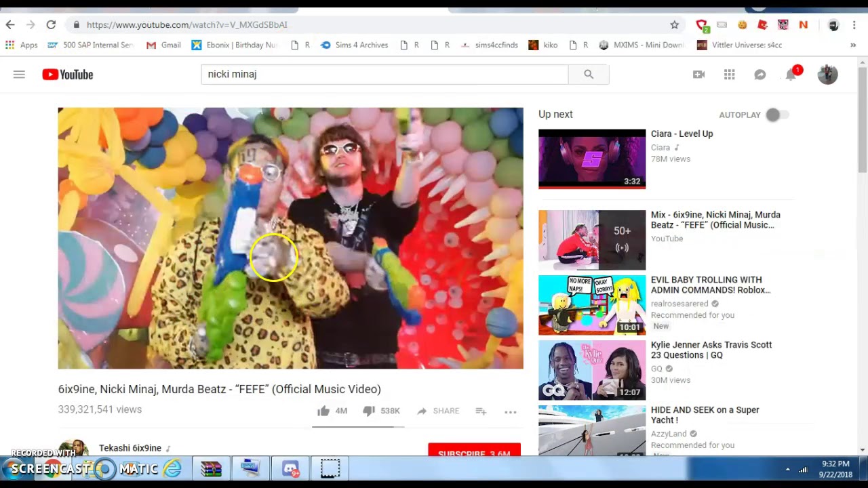Bookmark this page with the star
This screenshot has height=488, width=868.
click(674, 24)
